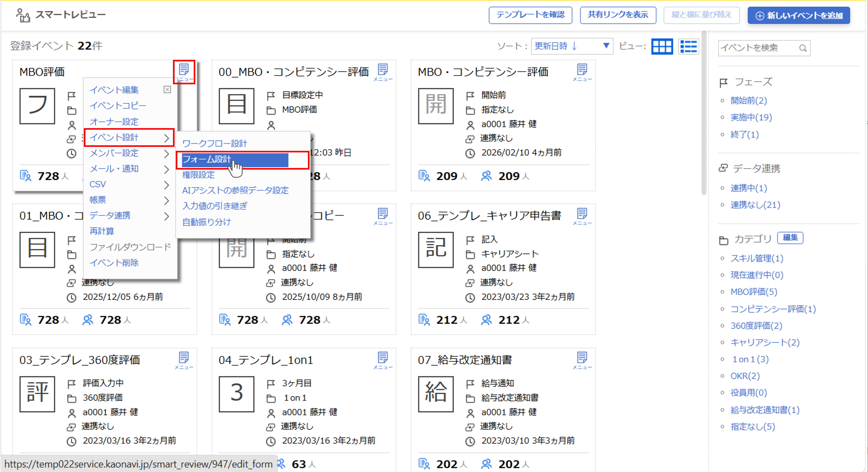868x472 pixels.
Task: Click the フェーズ flag icon in sidebar
Action: pyautogui.click(x=723, y=83)
